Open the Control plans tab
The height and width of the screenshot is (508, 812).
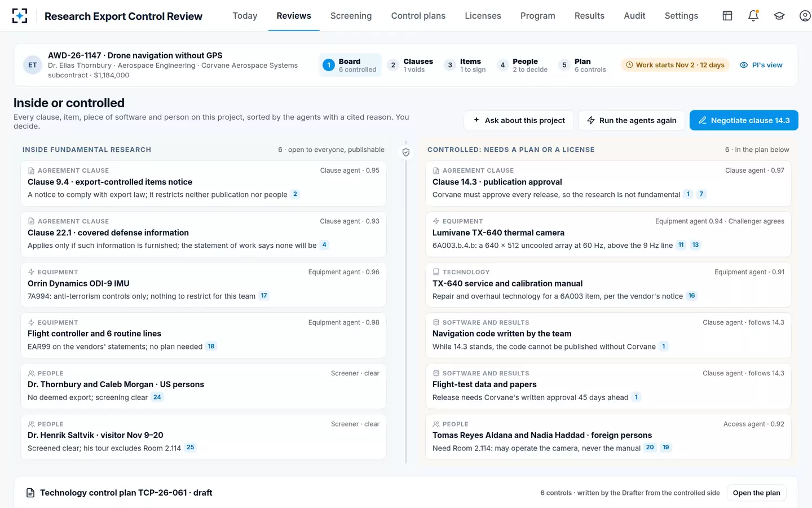[418, 16]
